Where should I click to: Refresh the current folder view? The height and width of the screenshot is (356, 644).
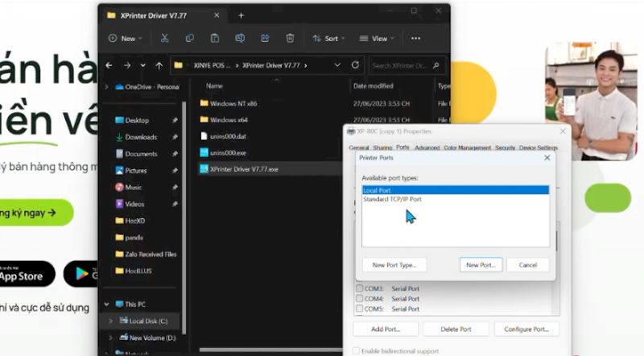tap(356, 65)
